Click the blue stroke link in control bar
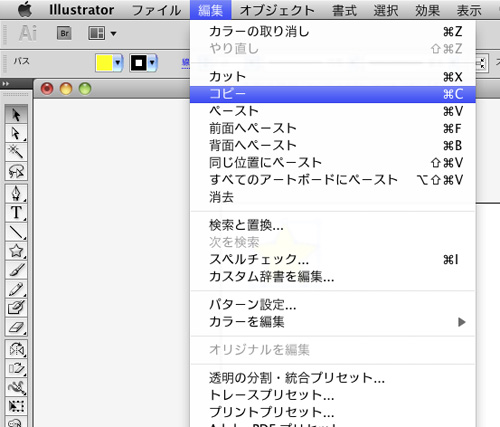This screenshot has height=427, width=500. (x=186, y=63)
